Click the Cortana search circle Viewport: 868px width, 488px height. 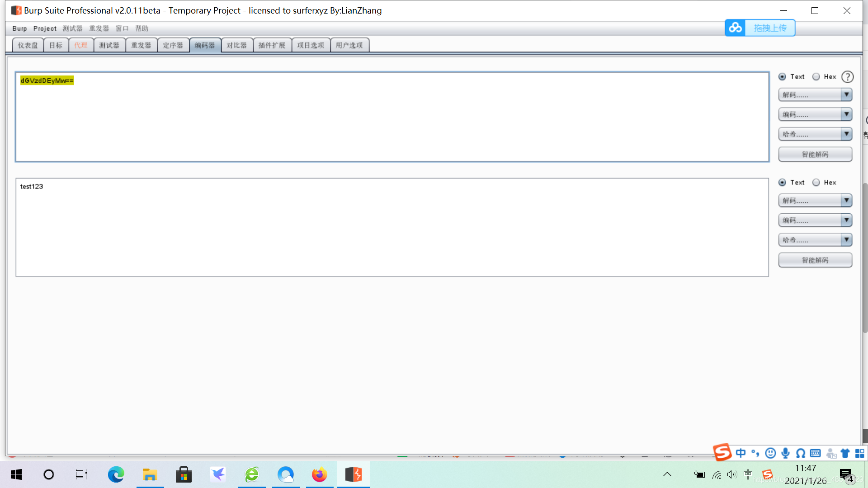pos(49,474)
